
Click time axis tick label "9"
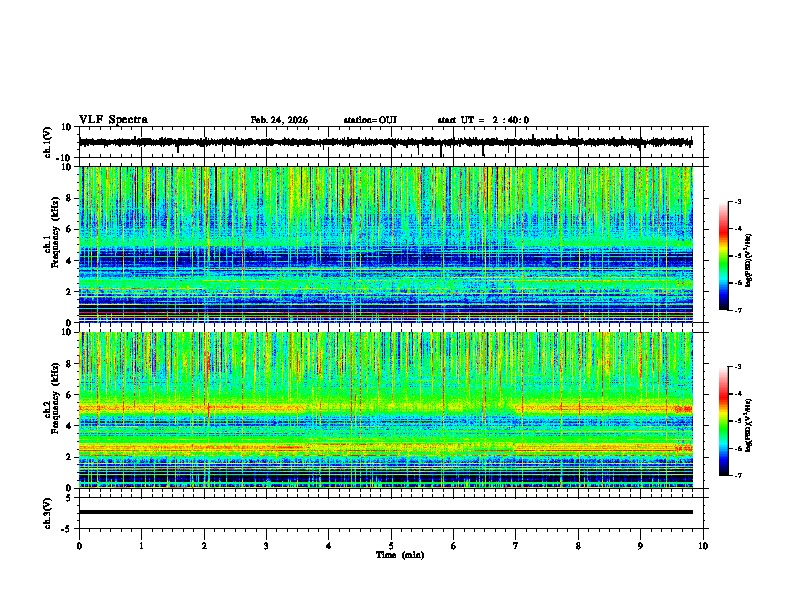(x=640, y=546)
